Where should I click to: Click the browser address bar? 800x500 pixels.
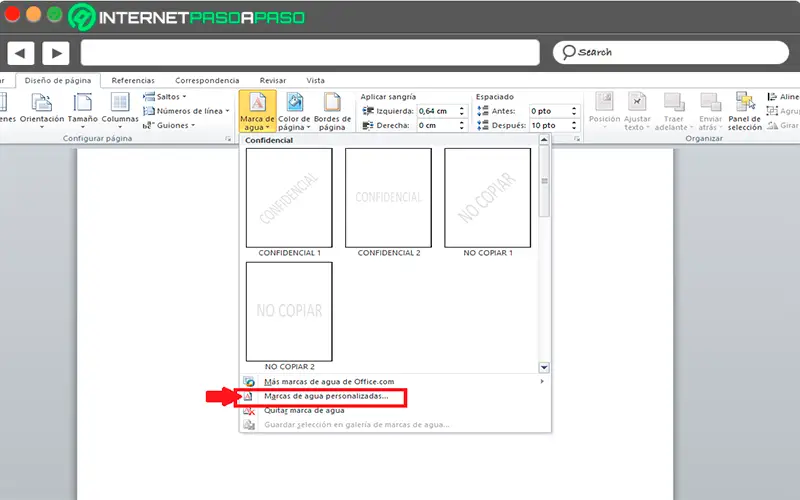point(310,53)
